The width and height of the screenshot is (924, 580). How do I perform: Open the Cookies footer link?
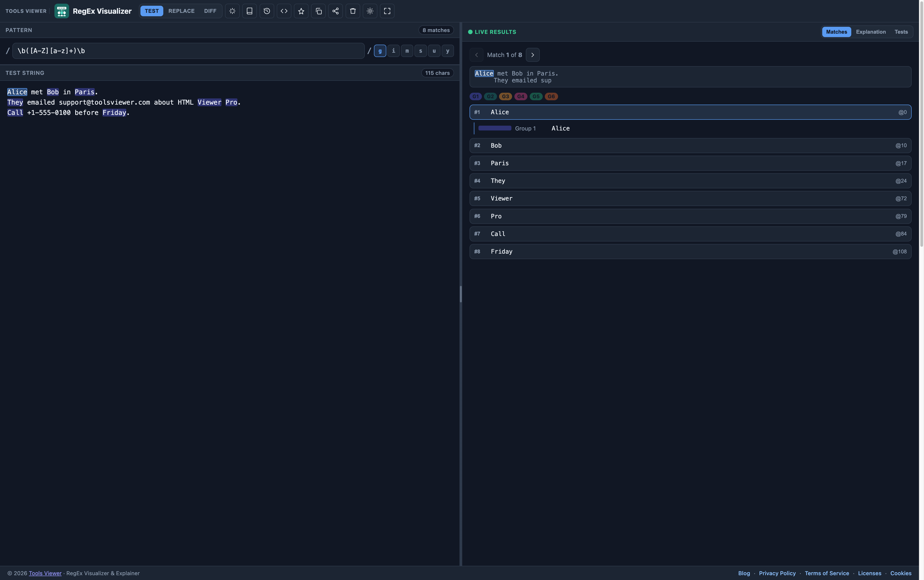pos(901,574)
